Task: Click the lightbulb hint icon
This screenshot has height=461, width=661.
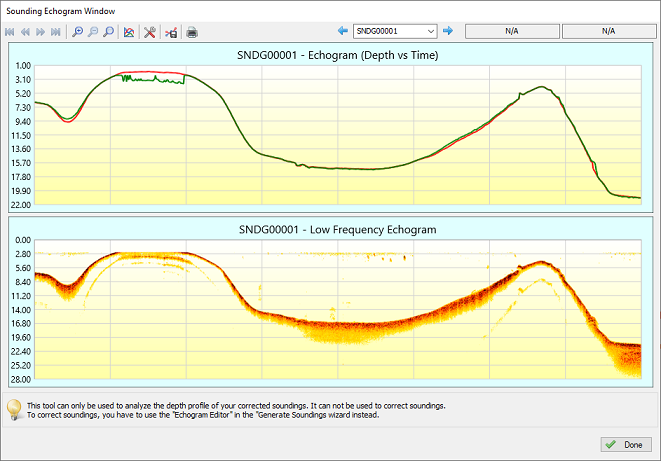Action: [x=14, y=410]
